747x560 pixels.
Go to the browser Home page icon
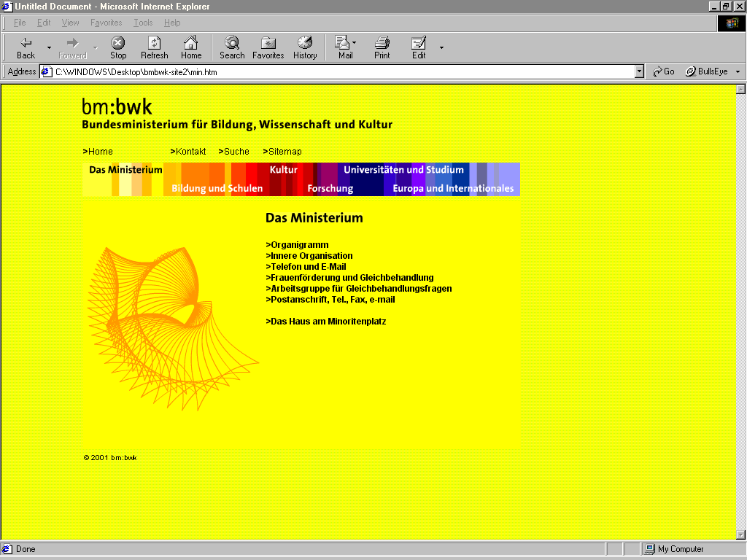point(191,42)
